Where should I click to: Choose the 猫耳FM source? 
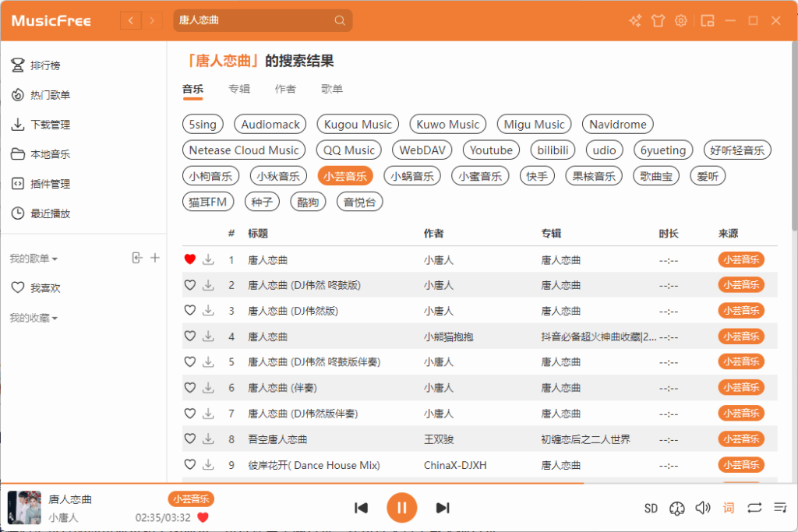tap(207, 202)
